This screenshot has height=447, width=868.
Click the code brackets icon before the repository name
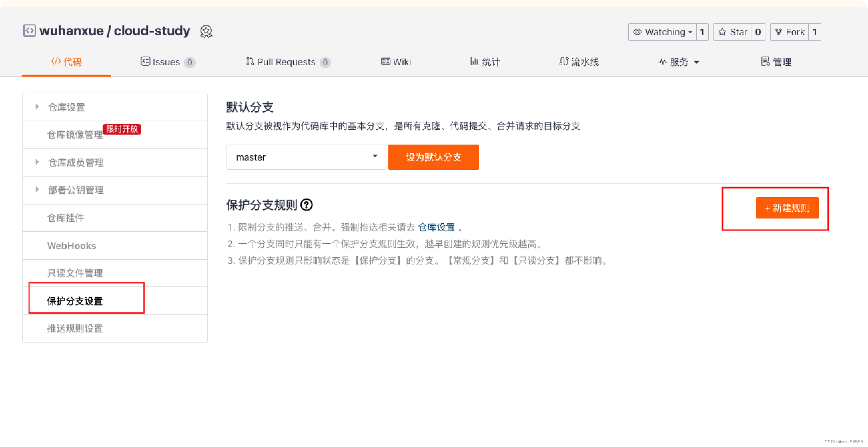tap(30, 31)
